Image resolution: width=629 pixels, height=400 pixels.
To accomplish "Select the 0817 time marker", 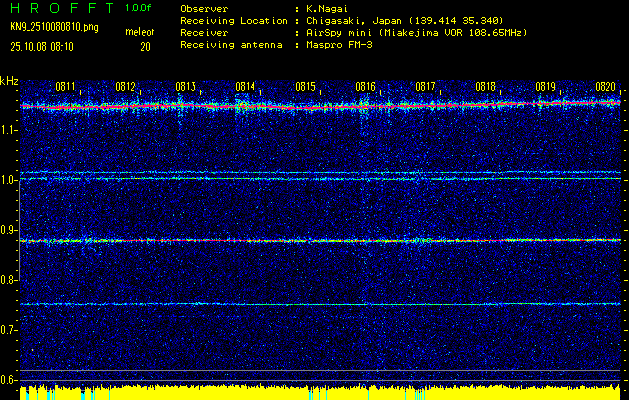I will (426, 87).
